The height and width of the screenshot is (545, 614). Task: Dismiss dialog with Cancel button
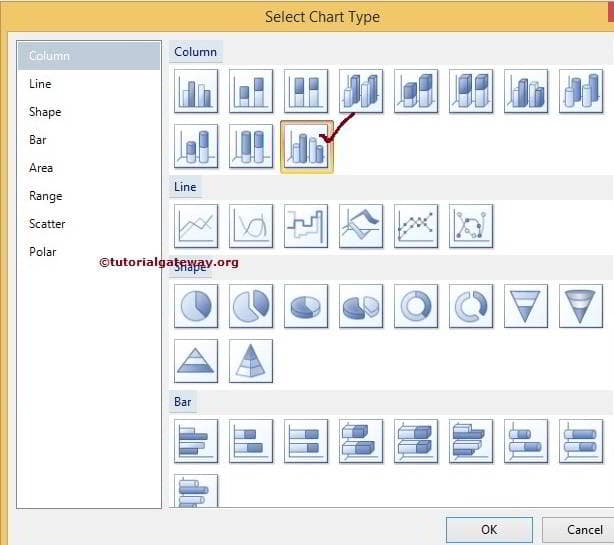[578, 530]
